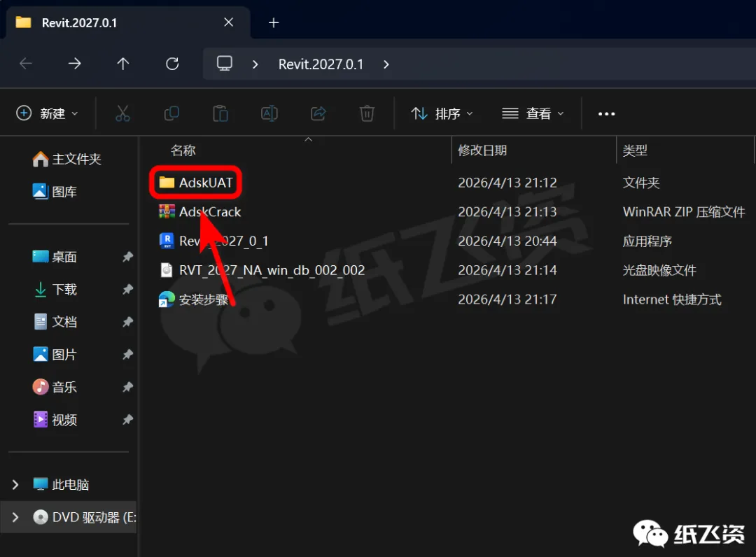The height and width of the screenshot is (557, 756).
Task: Select 此电脑 in the sidebar
Action: tap(61, 484)
